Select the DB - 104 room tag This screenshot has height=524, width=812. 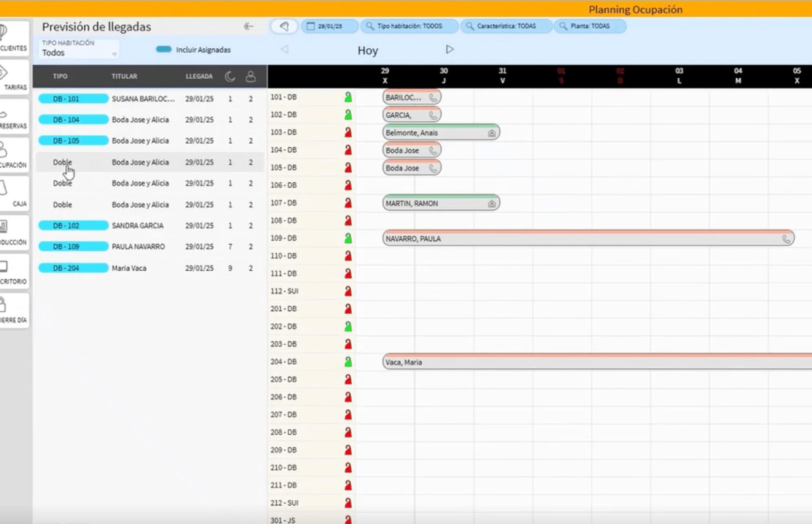(74, 119)
